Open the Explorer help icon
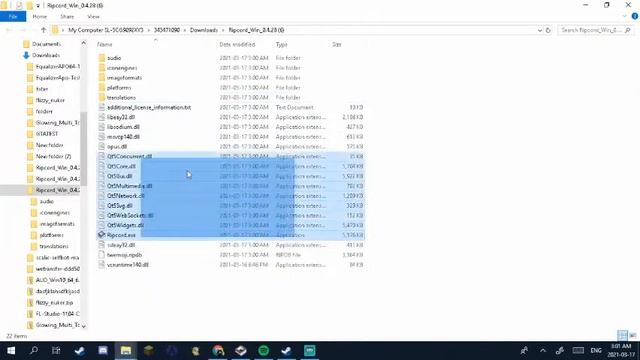Image resolution: width=640 pixels, height=360 pixels. point(635,16)
